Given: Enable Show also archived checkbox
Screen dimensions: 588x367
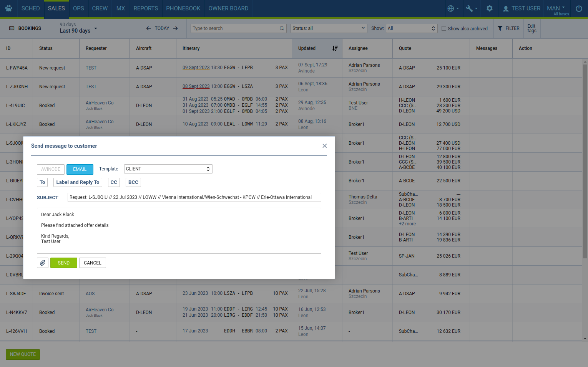Looking at the screenshot, I should pos(444,28).
